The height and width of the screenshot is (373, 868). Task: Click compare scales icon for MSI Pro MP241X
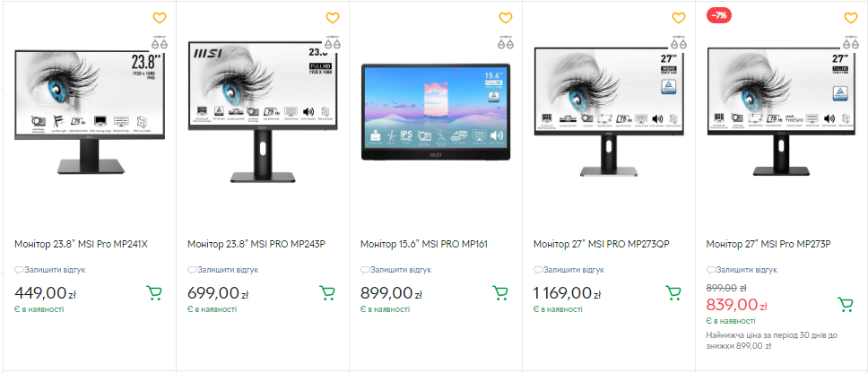pyautogui.click(x=160, y=42)
